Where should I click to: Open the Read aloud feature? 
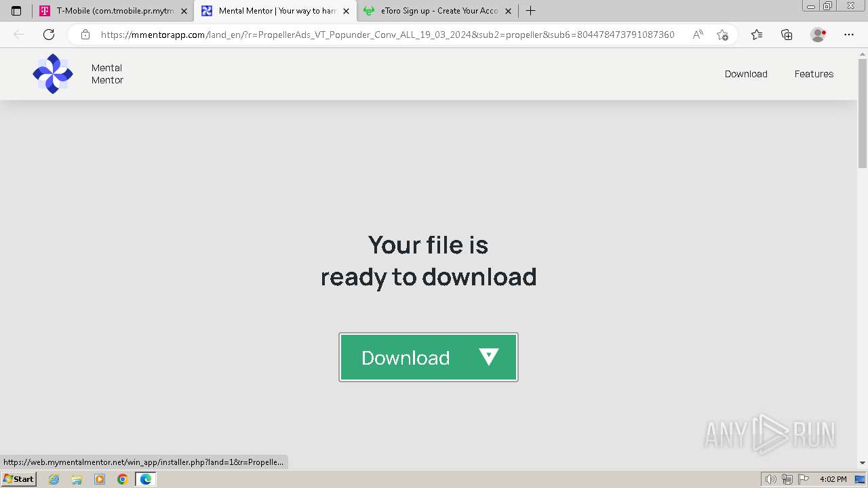point(698,35)
